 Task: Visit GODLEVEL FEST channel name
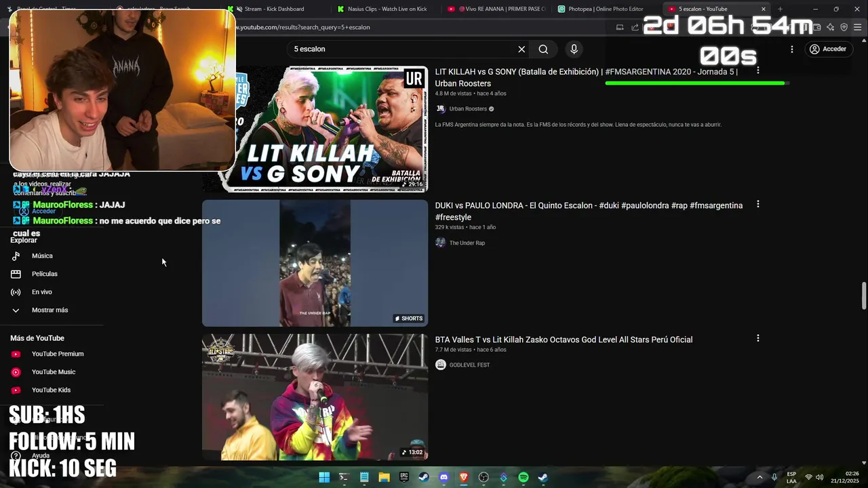click(x=469, y=365)
